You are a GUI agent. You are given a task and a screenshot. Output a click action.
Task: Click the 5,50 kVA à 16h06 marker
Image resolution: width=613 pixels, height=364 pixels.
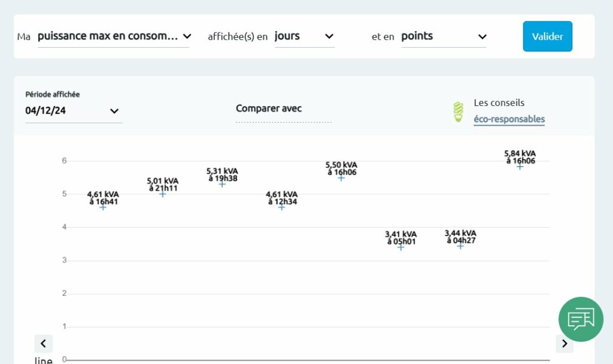tap(341, 178)
